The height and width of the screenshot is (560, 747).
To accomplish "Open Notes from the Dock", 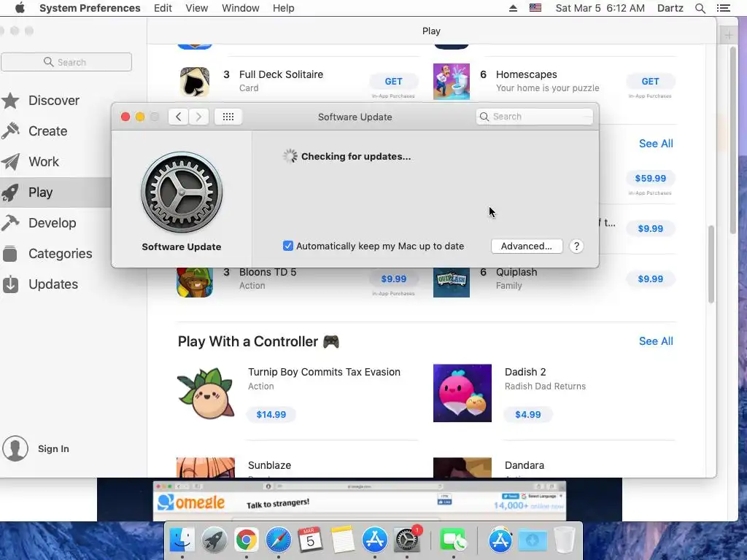I will click(x=343, y=540).
